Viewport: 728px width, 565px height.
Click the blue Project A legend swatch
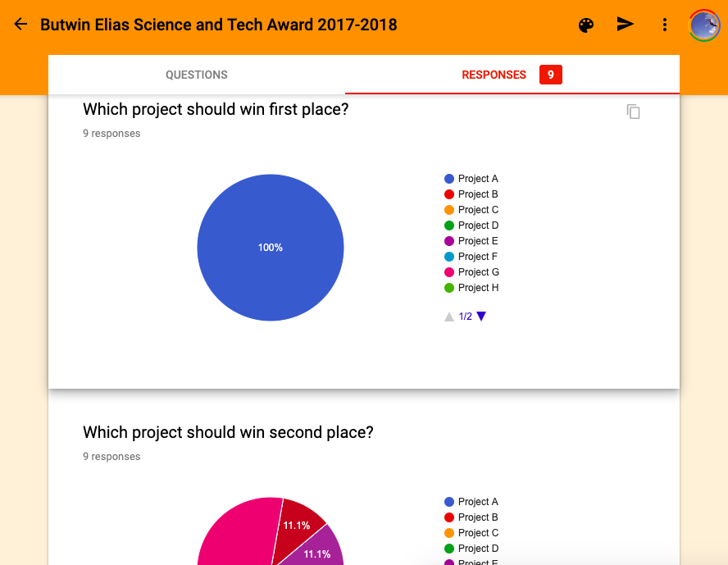[449, 179]
